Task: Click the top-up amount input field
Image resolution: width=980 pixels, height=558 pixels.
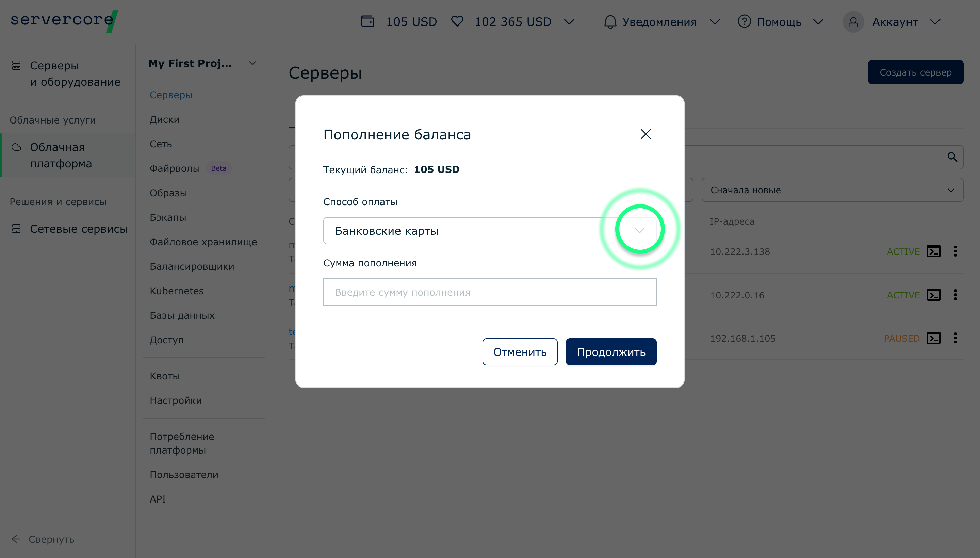Action: (x=489, y=292)
